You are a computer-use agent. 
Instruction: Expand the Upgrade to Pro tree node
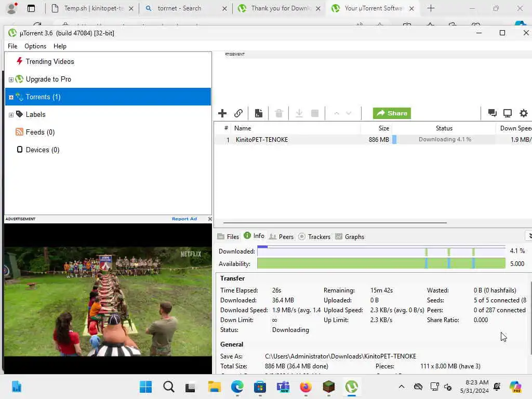coord(11,79)
